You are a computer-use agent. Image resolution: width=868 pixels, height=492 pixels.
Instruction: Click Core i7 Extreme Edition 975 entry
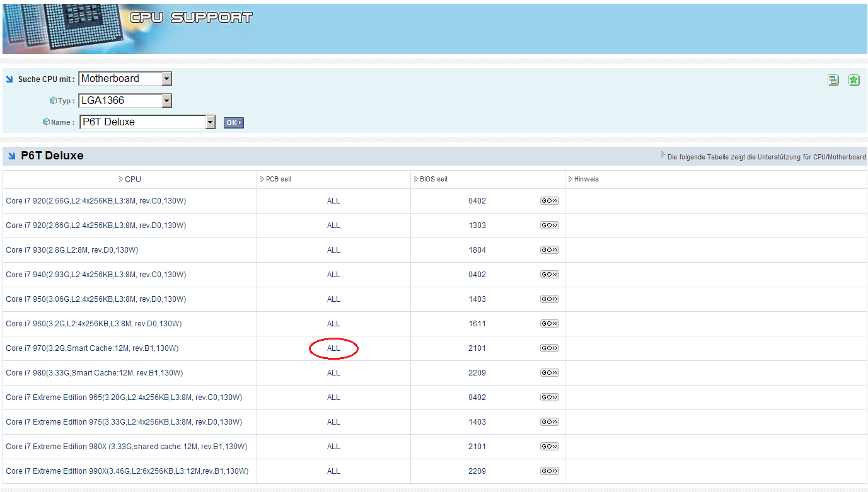pos(124,422)
